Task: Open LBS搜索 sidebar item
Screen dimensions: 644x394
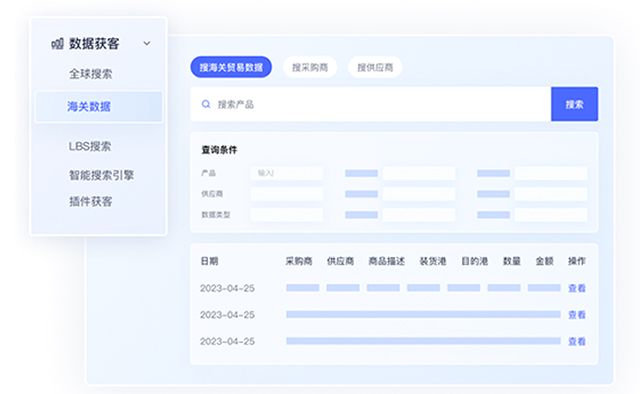Action: tap(90, 146)
